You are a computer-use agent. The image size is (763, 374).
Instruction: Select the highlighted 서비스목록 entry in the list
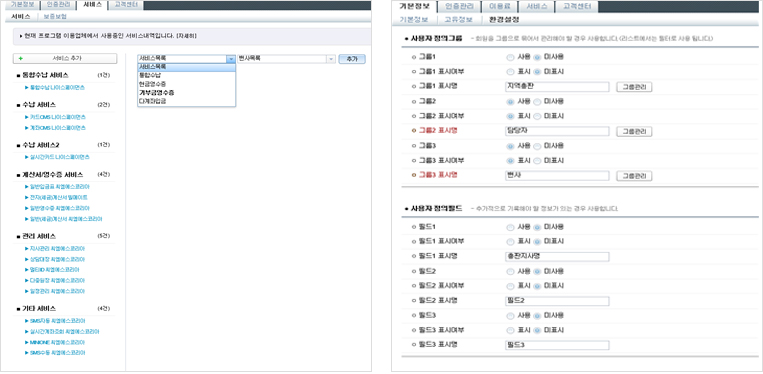point(186,67)
